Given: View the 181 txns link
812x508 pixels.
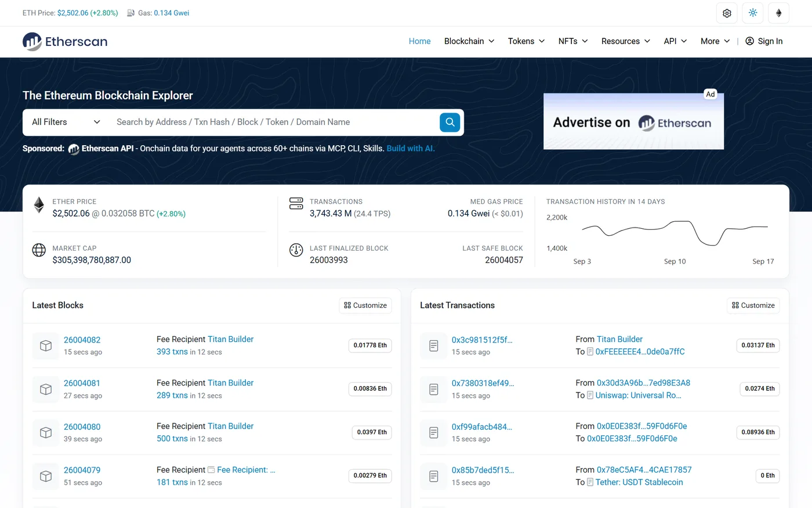Looking at the screenshot, I should coord(172,482).
